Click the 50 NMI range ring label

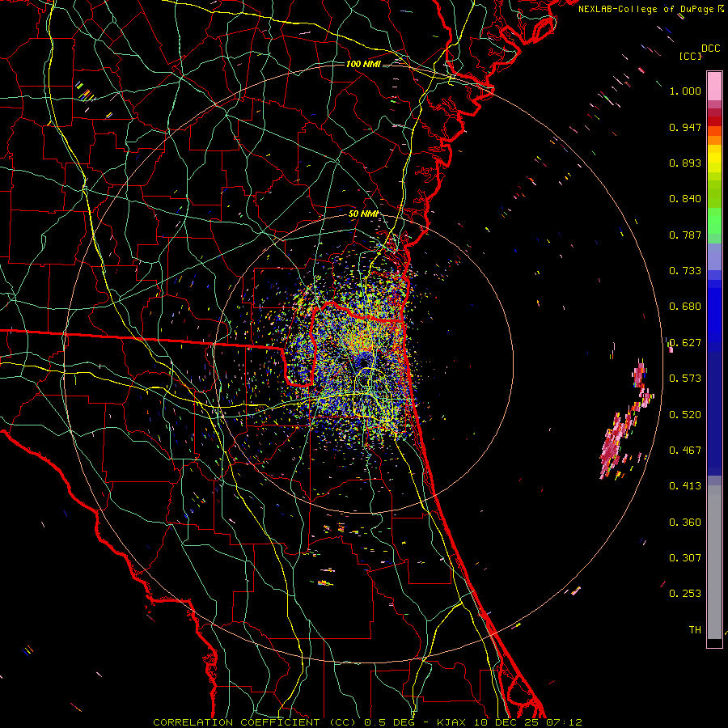[363, 214]
